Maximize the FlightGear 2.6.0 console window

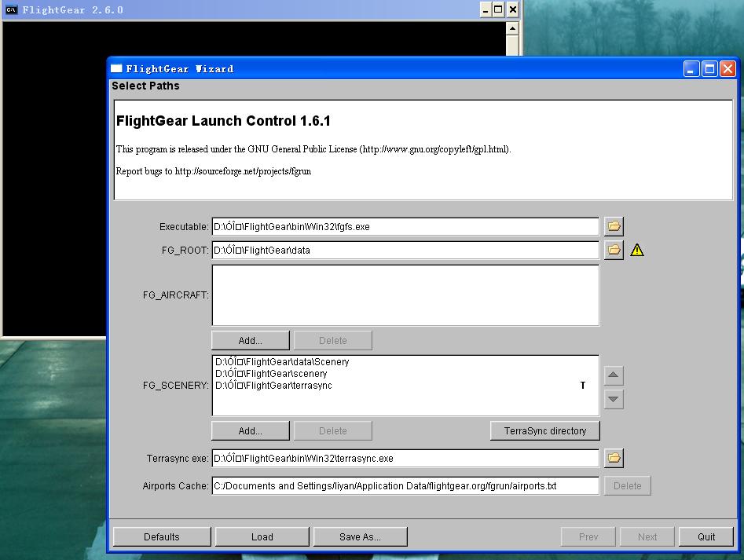(498, 9)
